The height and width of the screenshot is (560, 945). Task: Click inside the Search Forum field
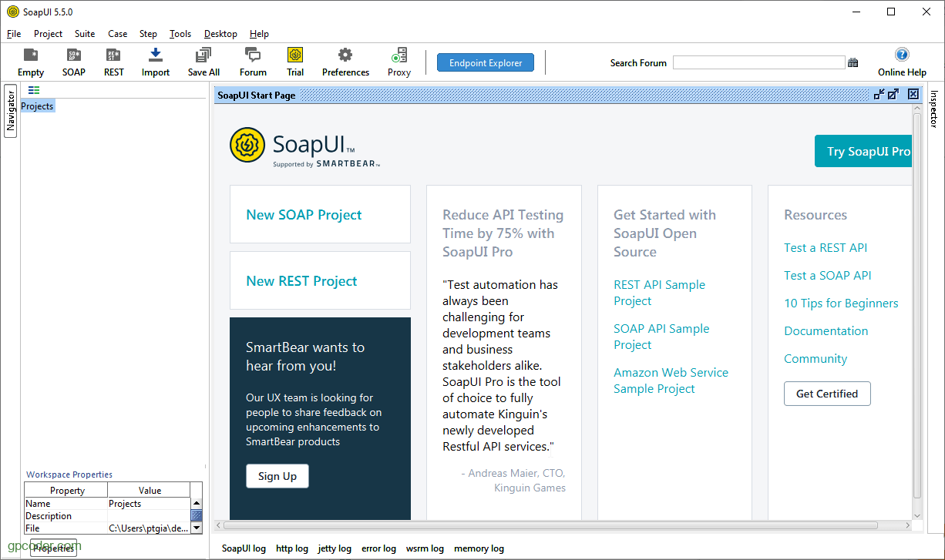(x=758, y=62)
